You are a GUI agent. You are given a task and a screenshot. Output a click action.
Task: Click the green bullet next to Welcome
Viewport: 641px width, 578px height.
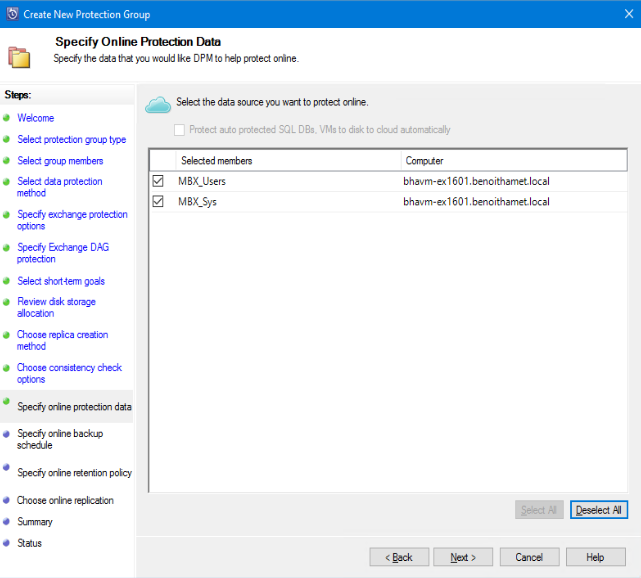[6, 118]
